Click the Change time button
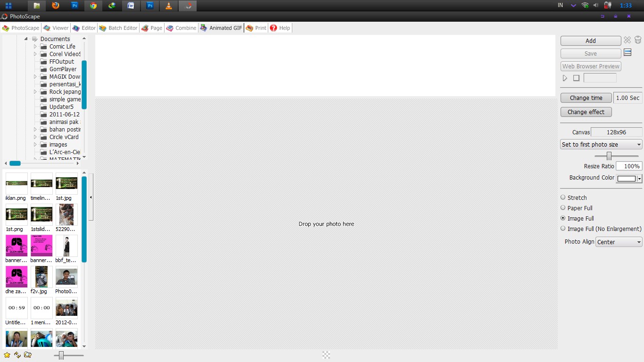Screen dimensions: 644x362 [586, 98]
